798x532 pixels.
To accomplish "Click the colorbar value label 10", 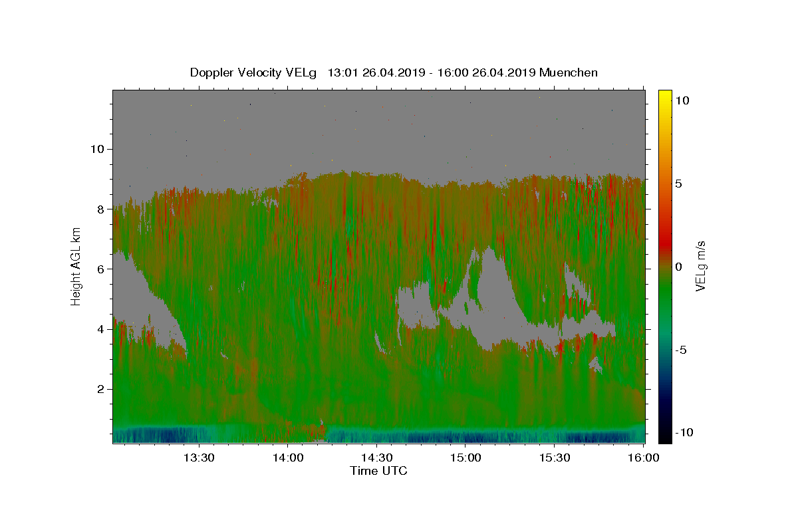I will (682, 100).
